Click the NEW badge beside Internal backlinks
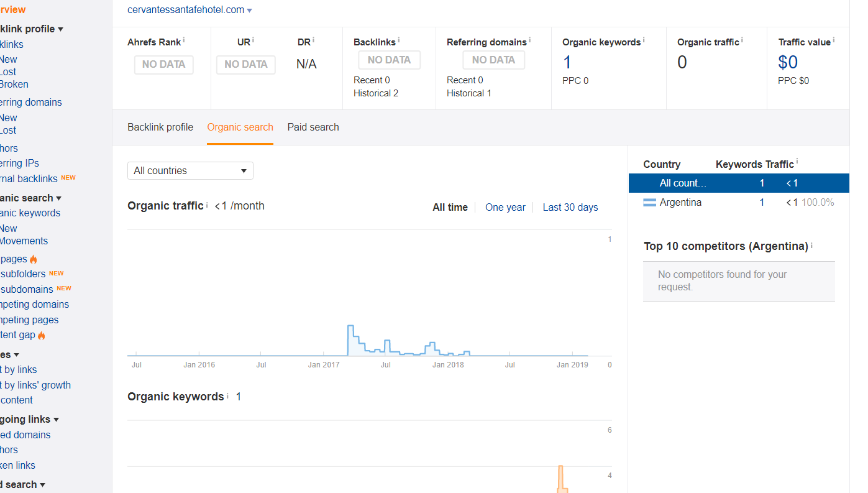The width and height of the screenshot is (868, 493). (x=68, y=177)
